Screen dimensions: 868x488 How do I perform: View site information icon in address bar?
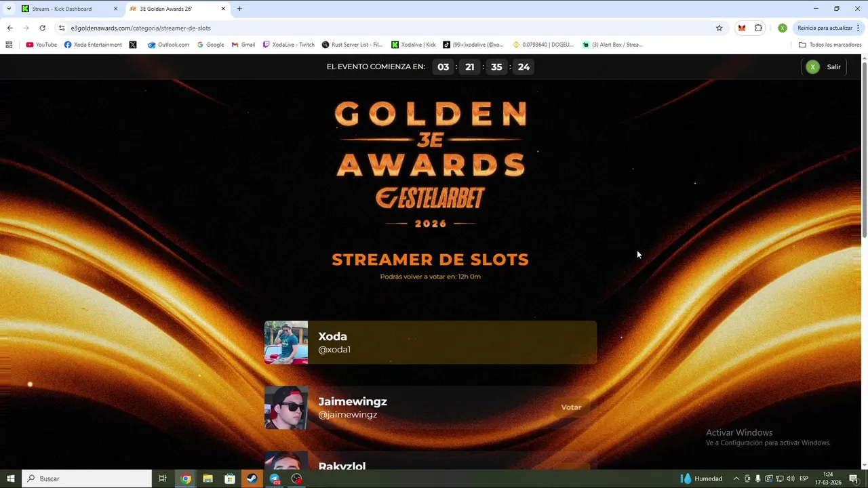pos(62,28)
